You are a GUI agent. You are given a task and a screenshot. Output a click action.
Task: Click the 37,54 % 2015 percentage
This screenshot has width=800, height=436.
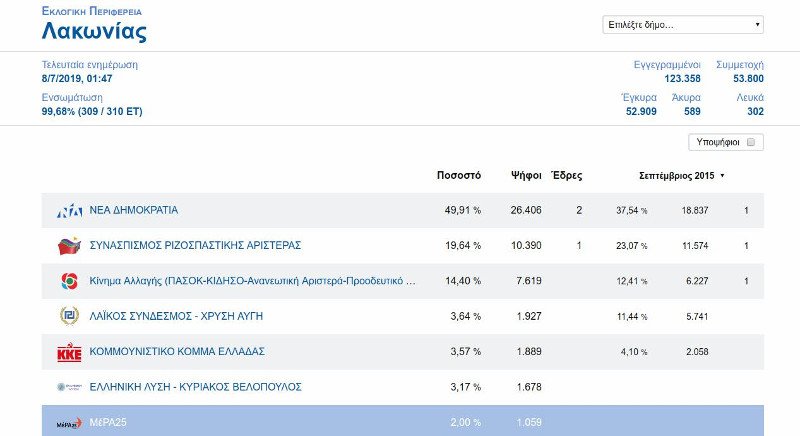click(x=632, y=210)
